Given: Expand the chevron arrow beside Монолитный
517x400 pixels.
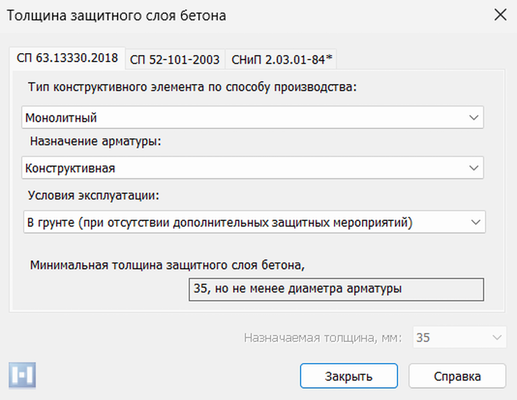Looking at the screenshot, I should [474, 117].
